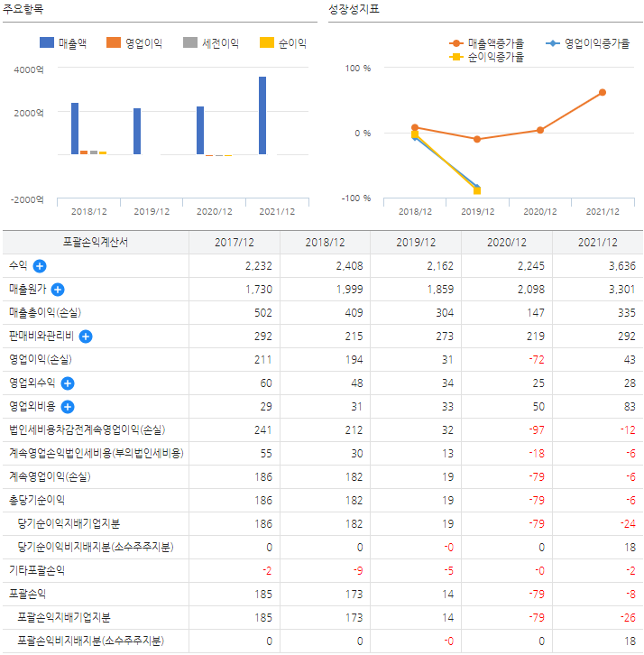The height and width of the screenshot is (655, 644).
Task: Click the 241 pre-tax profit value
Action: coord(263,429)
